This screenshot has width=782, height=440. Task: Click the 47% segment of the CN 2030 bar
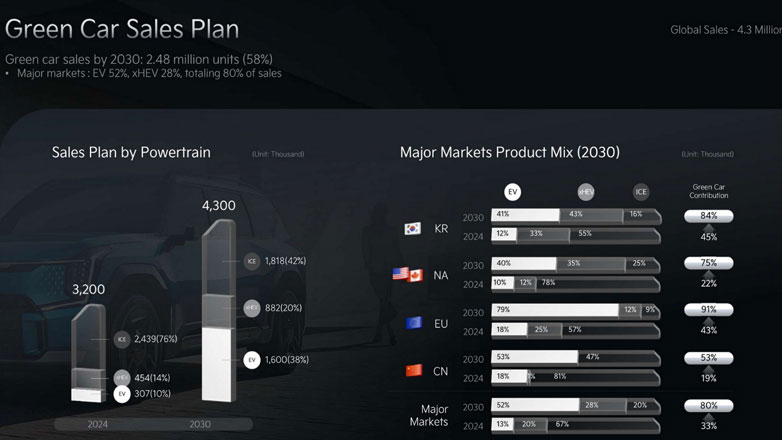click(618, 357)
